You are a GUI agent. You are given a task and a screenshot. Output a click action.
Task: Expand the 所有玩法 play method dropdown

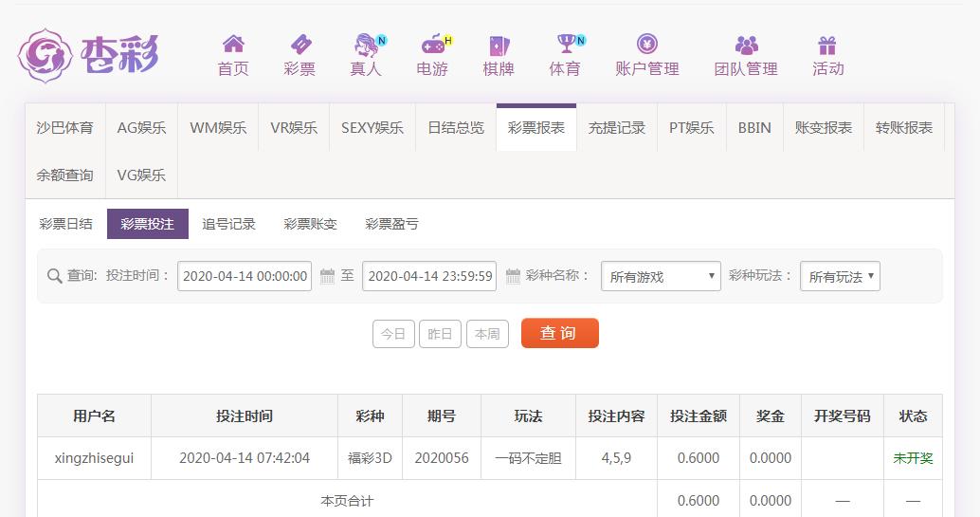point(840,277)
